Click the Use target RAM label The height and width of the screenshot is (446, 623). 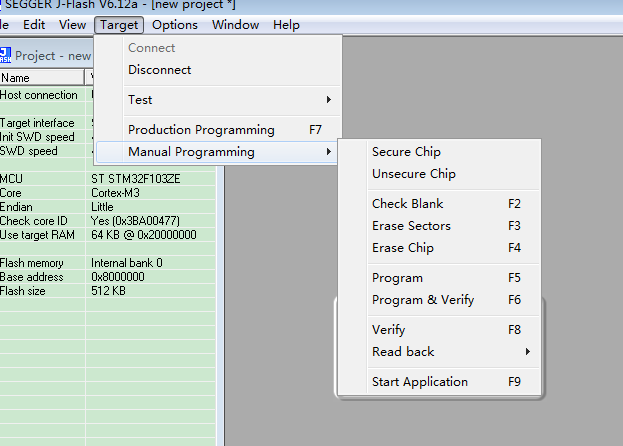click(37, 235)
